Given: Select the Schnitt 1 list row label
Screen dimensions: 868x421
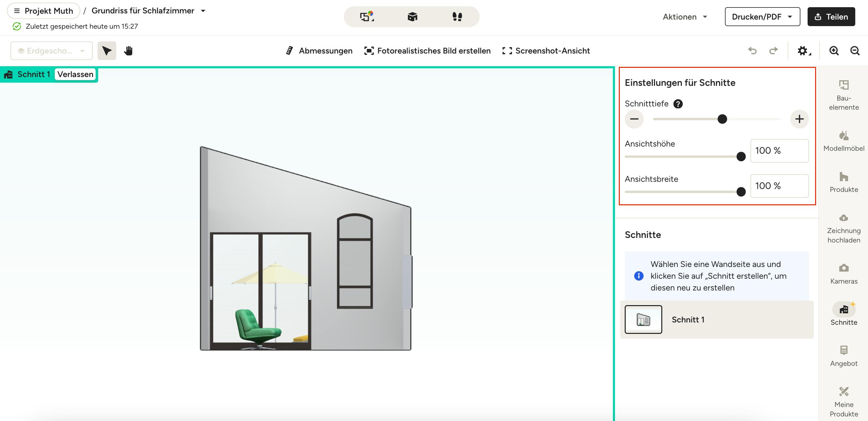Looking at the screenshot, I should (x=688, y=320).
